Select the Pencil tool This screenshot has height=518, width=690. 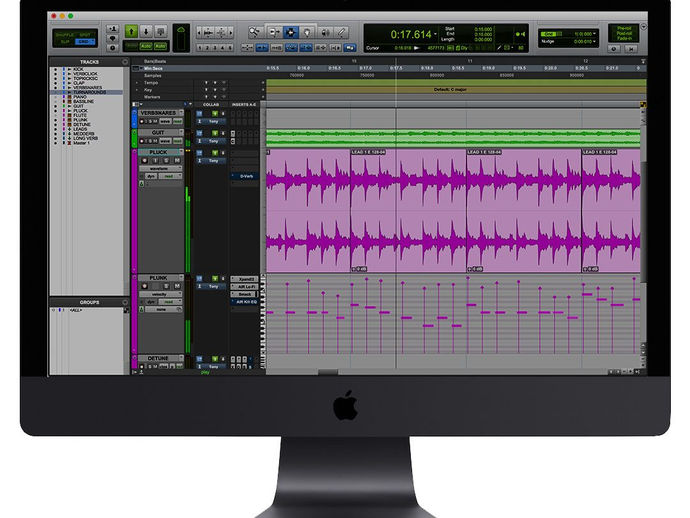click(341, 32)
